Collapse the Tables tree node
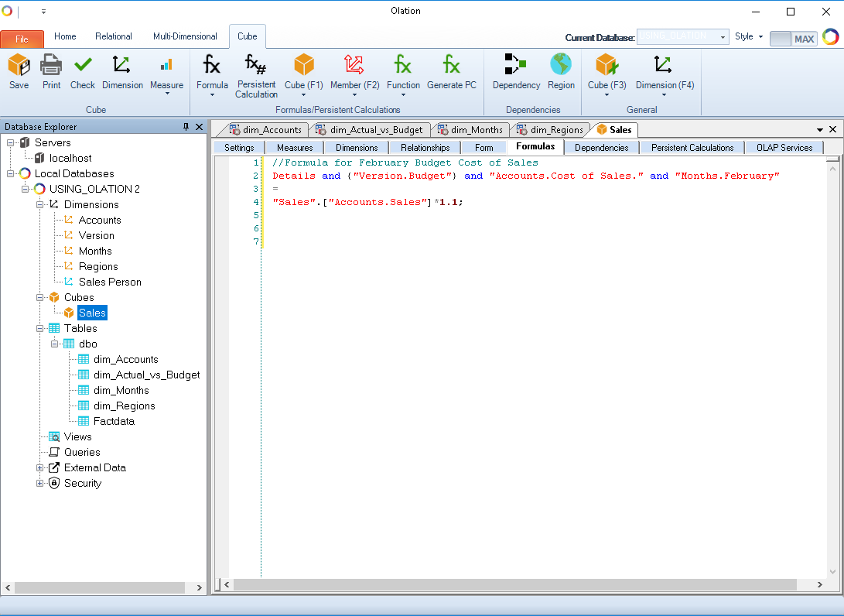This screenshot has height=616, width=844. point(39,328)
